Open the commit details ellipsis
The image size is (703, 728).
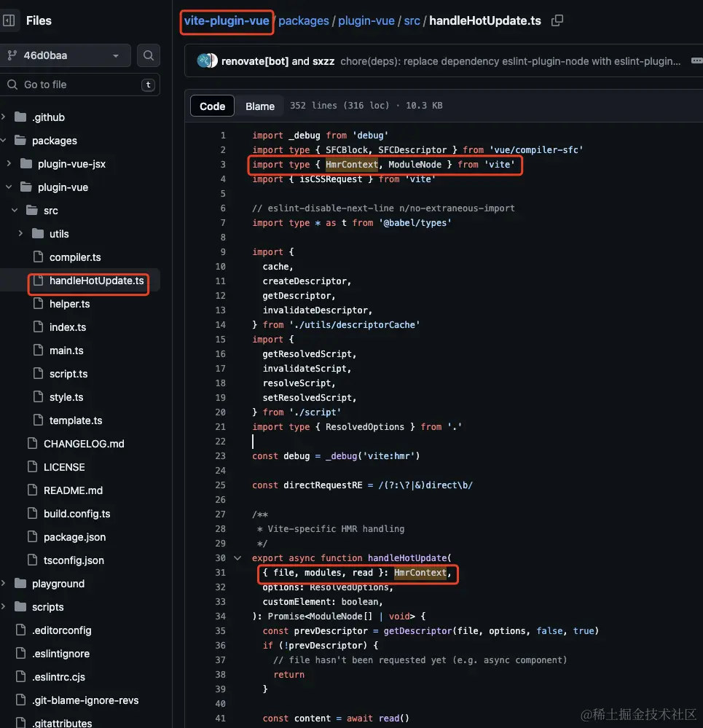coord(696,60)
